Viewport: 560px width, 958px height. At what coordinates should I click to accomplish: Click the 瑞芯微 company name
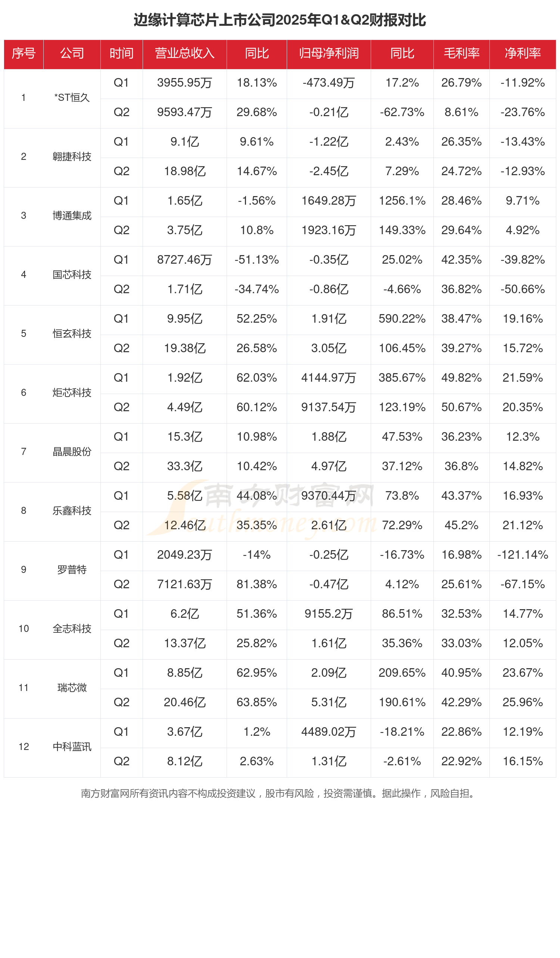point(72,687)
